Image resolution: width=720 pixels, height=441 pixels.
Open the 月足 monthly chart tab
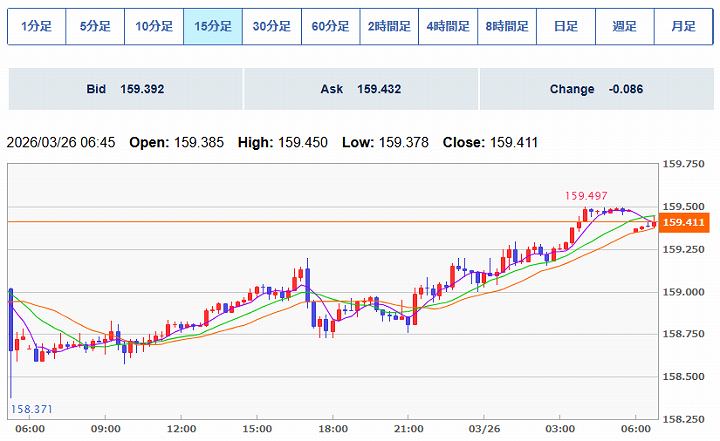pyautogui.click(x=684, y=27)
